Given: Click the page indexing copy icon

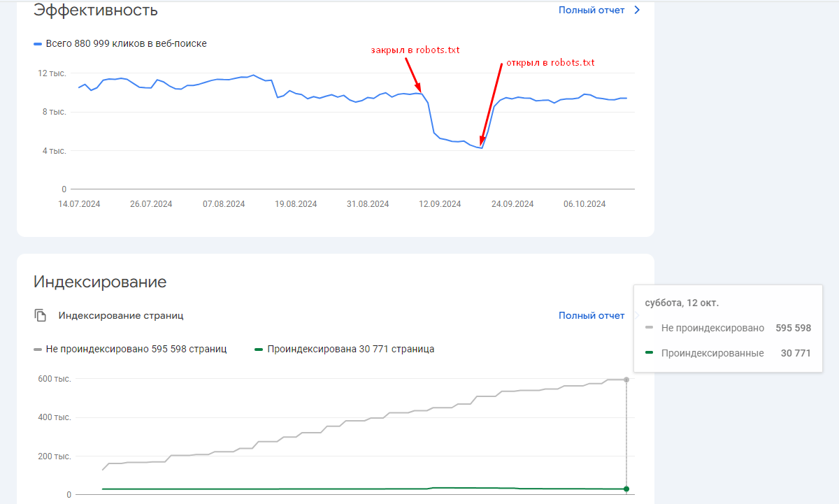Looking at the screenshot, I should tap(41, 315).
